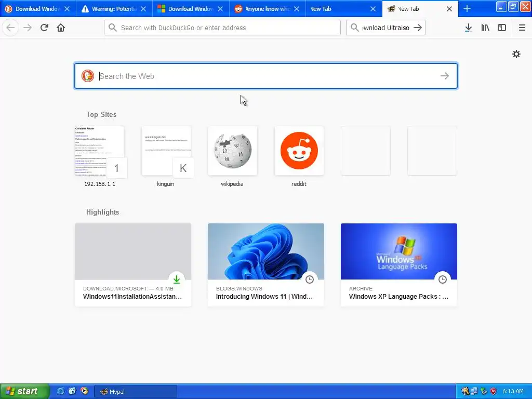Click the Top Sites heading
Viewport: 532px width, 399px height.
[101, 114]
